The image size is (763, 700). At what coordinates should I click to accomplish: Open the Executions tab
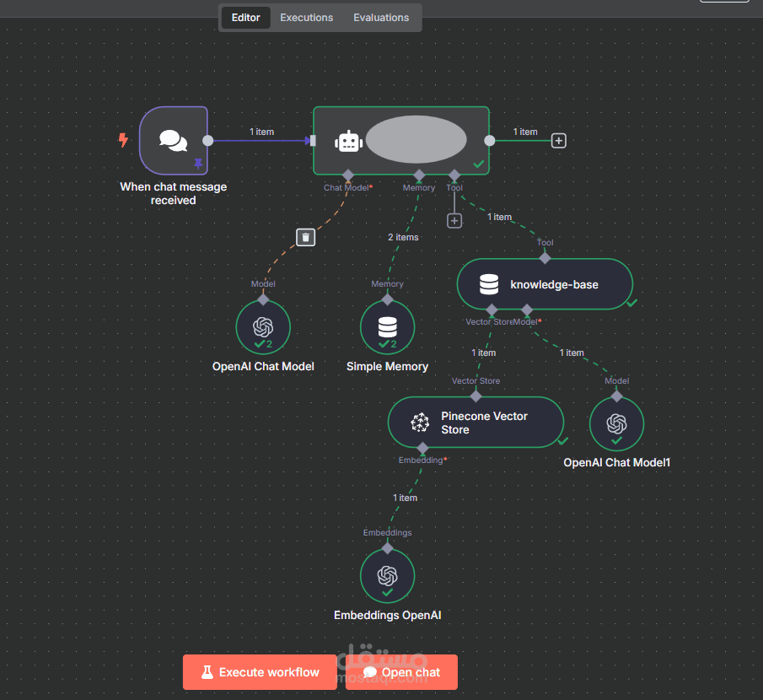(x=307, y=18)
